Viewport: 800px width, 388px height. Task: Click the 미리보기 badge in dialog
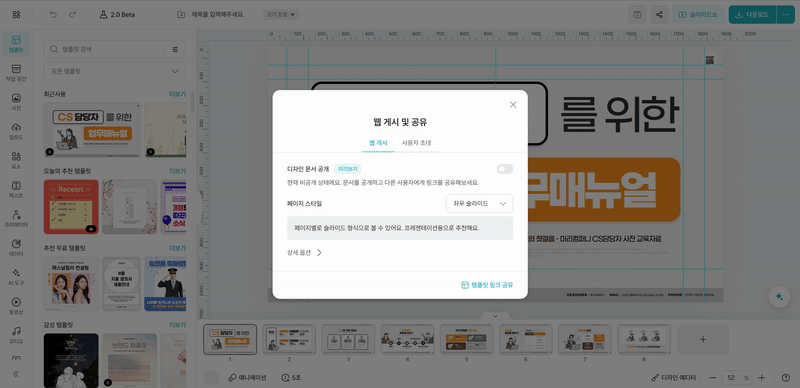[x=347, y=168]
